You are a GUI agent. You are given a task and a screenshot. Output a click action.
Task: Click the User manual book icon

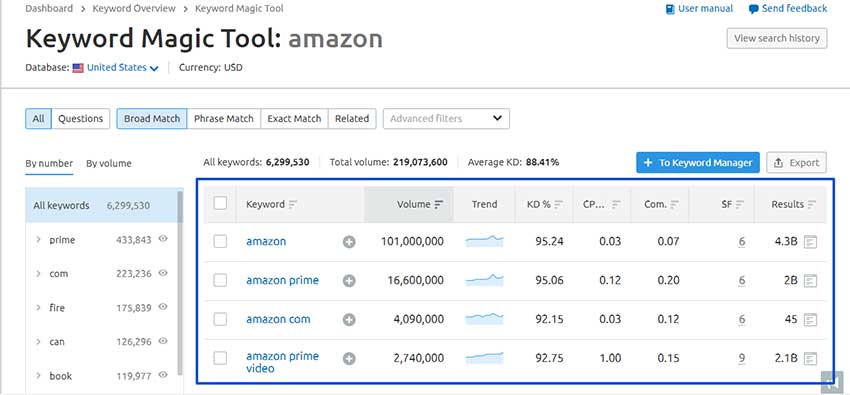coord(670,9)
